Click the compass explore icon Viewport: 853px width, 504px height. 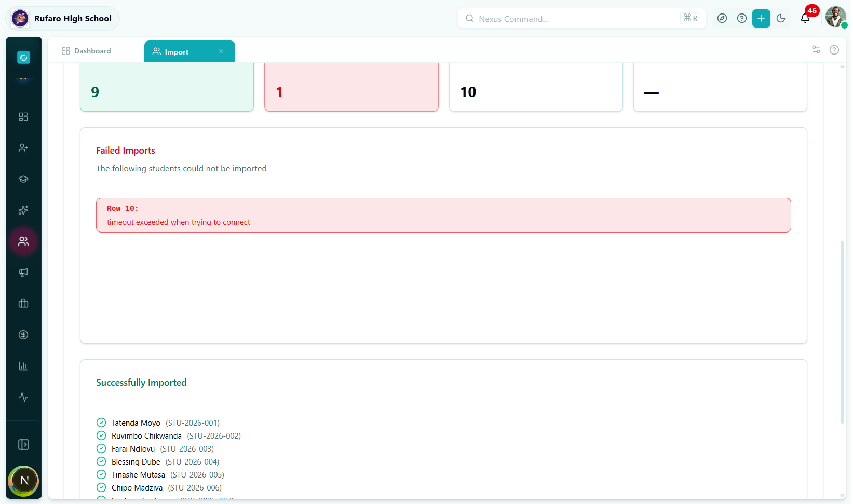tap(722, 19)
